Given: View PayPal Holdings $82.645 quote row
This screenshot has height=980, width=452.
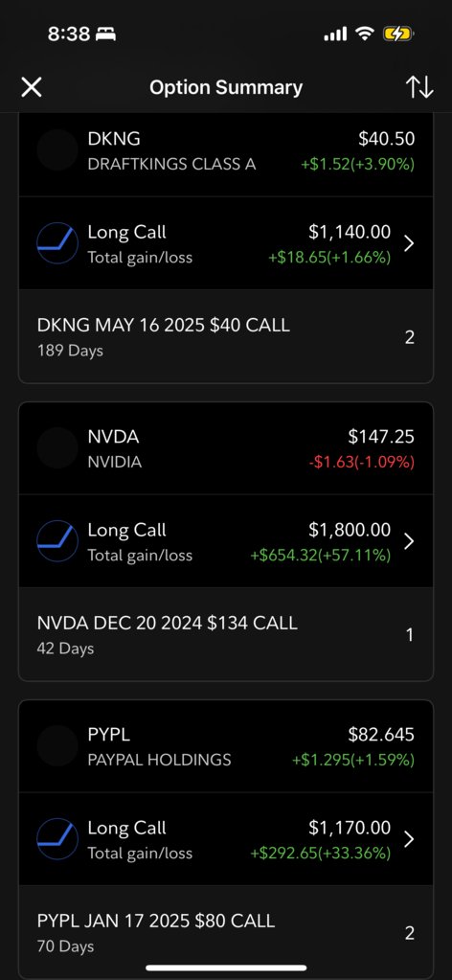Looking at the screenshot, I should click(226, 746).
